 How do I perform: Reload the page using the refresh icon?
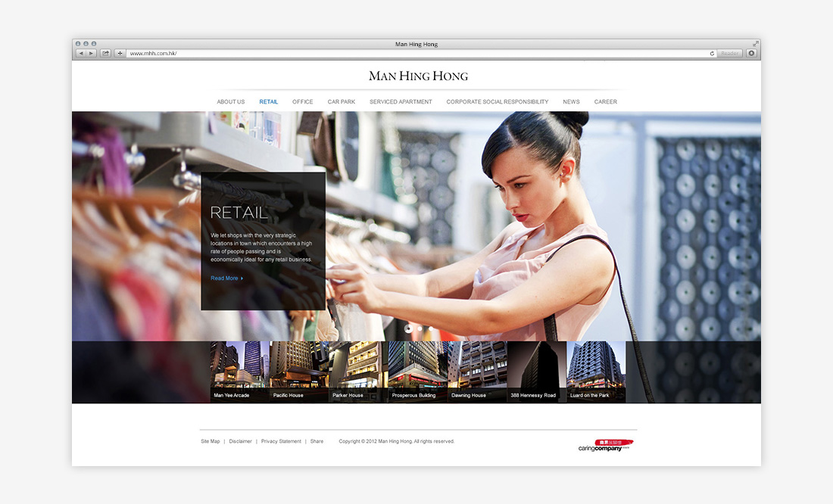pyautogui.click(x=711, y=53)
